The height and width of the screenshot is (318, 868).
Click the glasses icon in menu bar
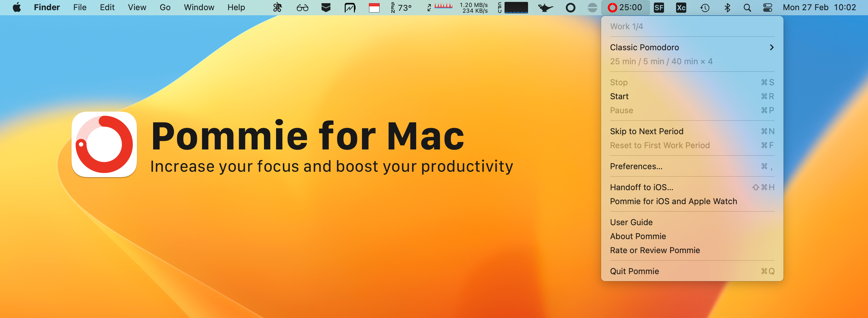coord(302,7)
